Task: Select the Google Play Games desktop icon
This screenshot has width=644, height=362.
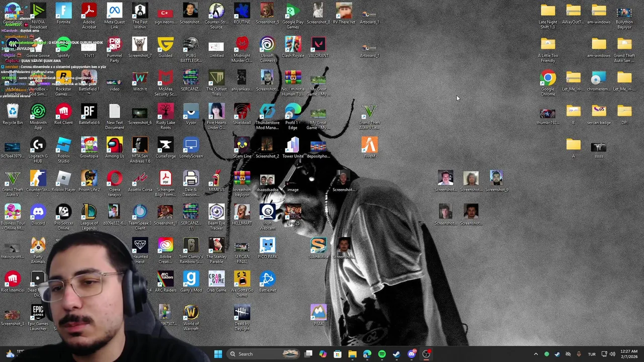Action: pos(293,15)
